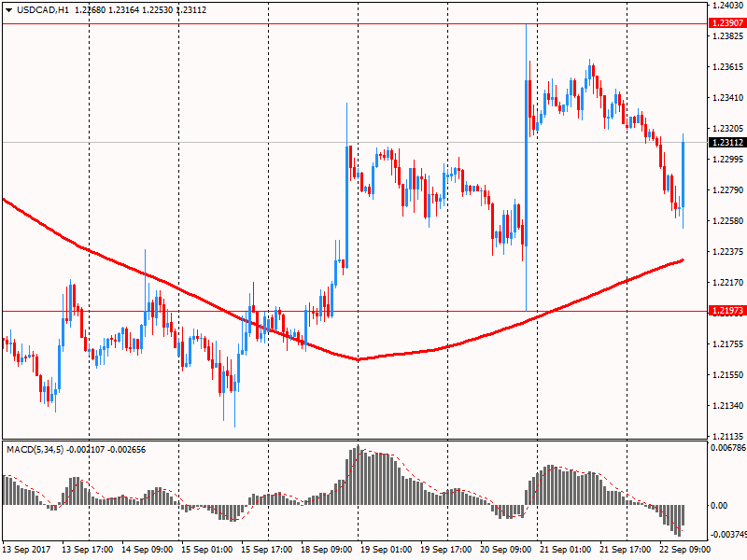The height and width of the screenshot is (560, 747).
Task: Click the MACD scale value 0.006786
Action: point(728,448)
